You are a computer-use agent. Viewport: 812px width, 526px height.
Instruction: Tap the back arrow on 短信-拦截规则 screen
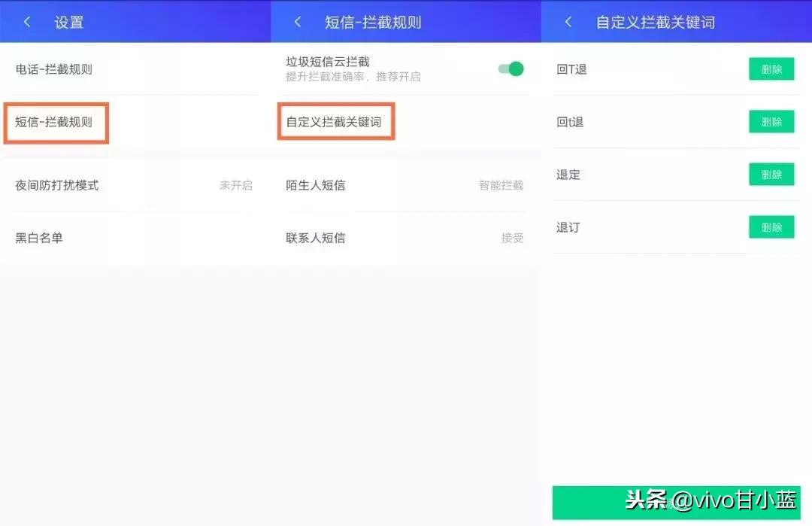pos(296,22)
